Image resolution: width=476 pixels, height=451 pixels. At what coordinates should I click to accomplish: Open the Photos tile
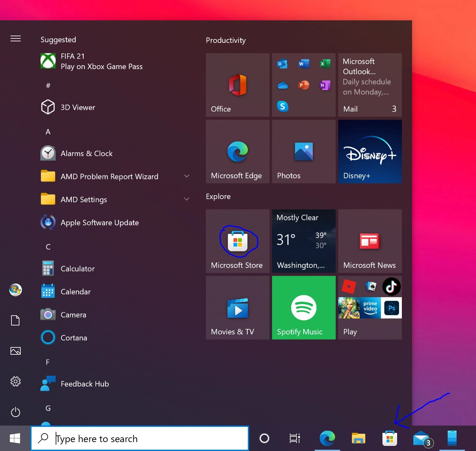tap(304, 152)
